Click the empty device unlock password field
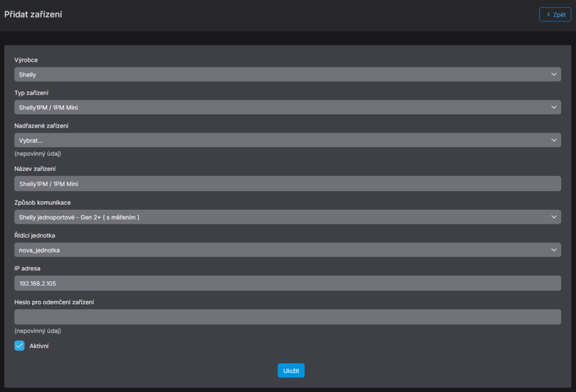Screen dimensions: 576x392 [x=287, y=317]
